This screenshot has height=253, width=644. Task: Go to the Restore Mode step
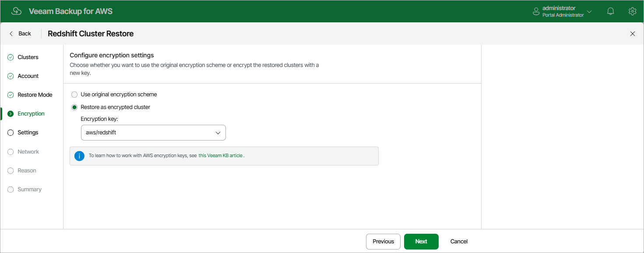pos(35,95)
